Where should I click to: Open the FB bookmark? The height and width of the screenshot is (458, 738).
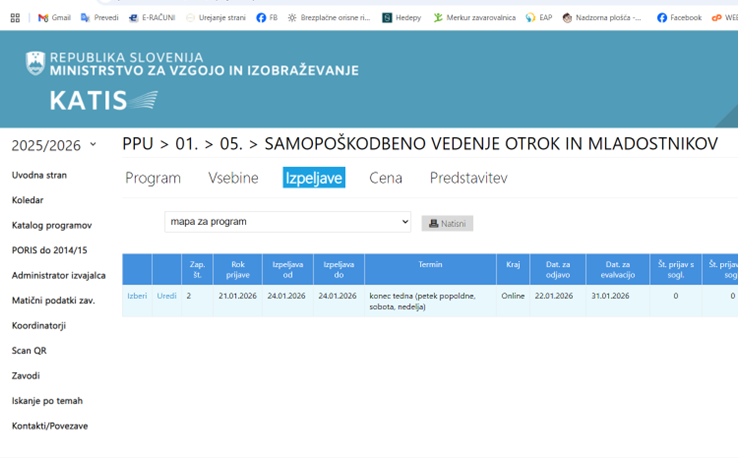point(267,18)
